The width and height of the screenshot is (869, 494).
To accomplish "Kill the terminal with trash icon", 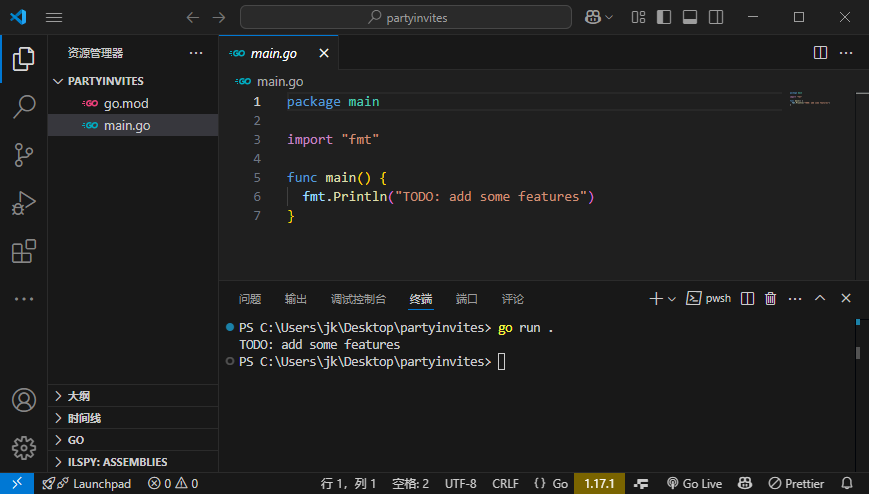I will coord(770,298).
